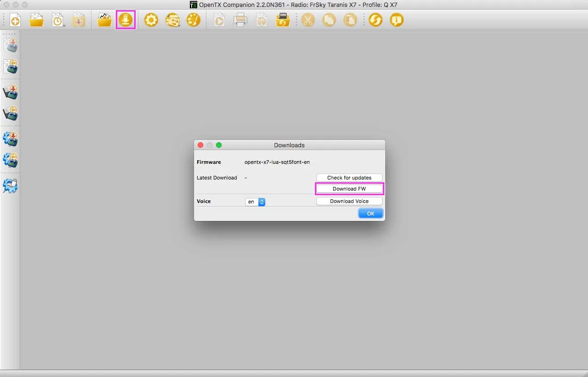Open Settings with the gear icon

(151, 20)
